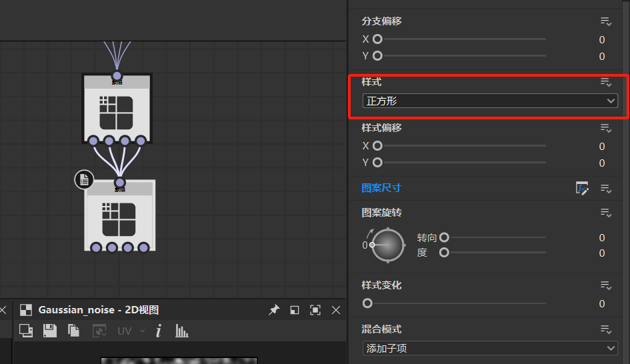Click the 图案旋转 section label
The height and width of the screenshot is (364, 630).
(381, 213)
